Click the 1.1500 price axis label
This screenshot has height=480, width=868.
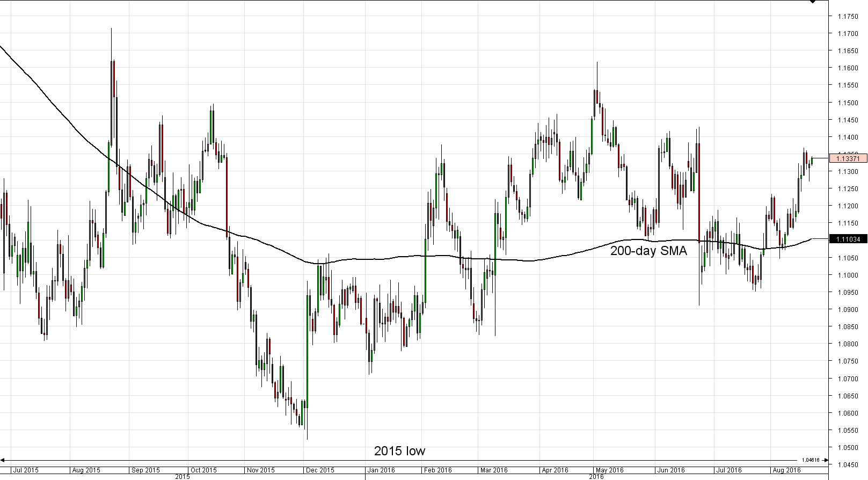click(848, 103)
